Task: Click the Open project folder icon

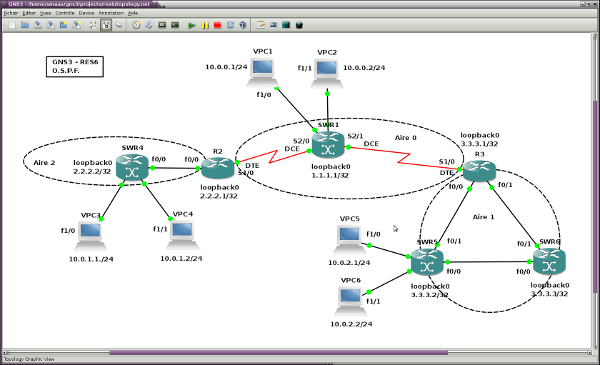Action: tap(25, 25)
